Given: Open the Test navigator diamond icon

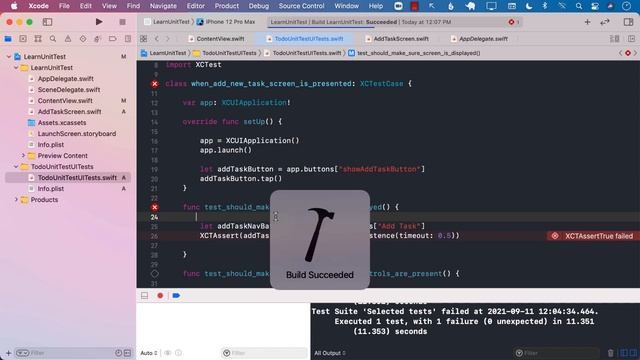Looking at the screenshot, I should [83, 39].
